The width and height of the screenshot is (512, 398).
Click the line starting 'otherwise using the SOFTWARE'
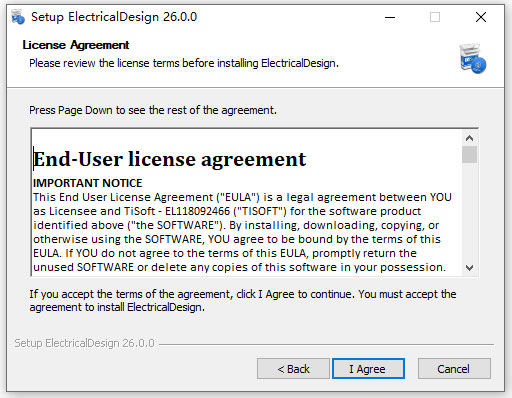pyautogui.click(x=237, y=239)
